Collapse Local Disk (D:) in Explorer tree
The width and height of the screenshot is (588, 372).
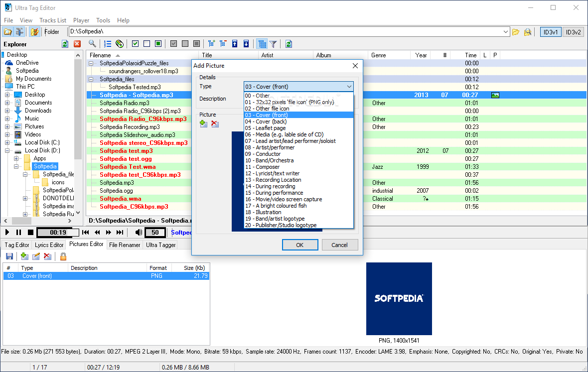[7, 150]
